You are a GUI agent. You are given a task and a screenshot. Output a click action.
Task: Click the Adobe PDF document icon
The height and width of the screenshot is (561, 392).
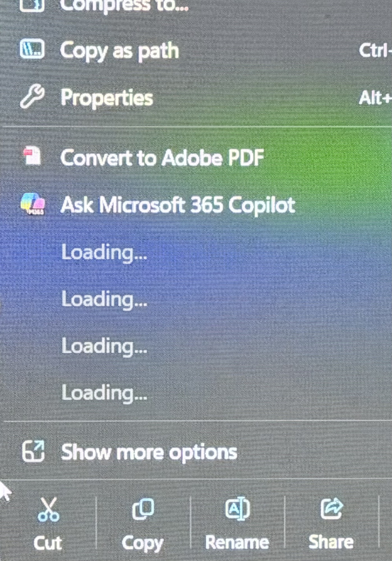tap(33, 156)
